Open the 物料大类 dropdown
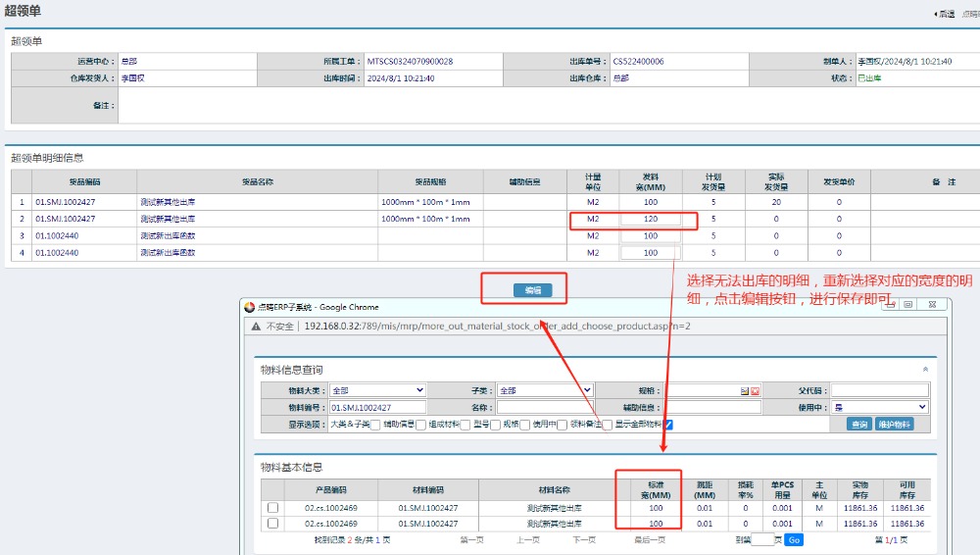 click(x=377, y=390)
